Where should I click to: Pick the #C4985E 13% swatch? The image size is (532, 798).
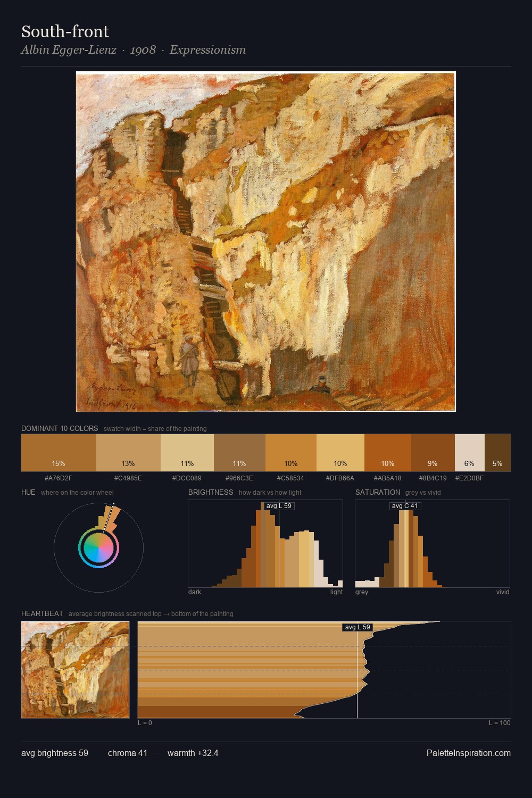pos(128,453)
